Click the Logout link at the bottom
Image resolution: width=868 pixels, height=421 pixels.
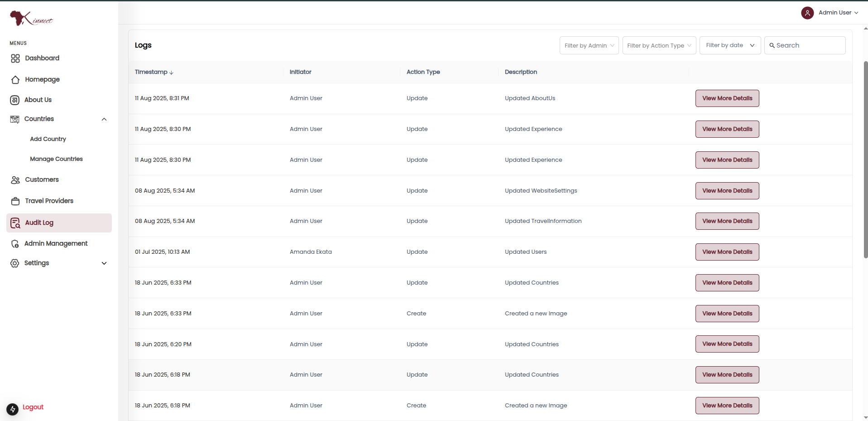coord(34,407)
